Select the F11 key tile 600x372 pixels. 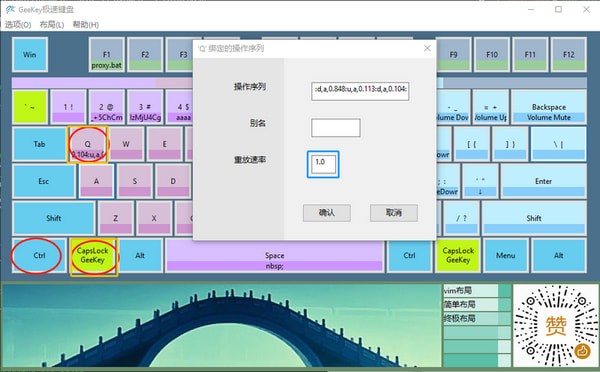530,54
